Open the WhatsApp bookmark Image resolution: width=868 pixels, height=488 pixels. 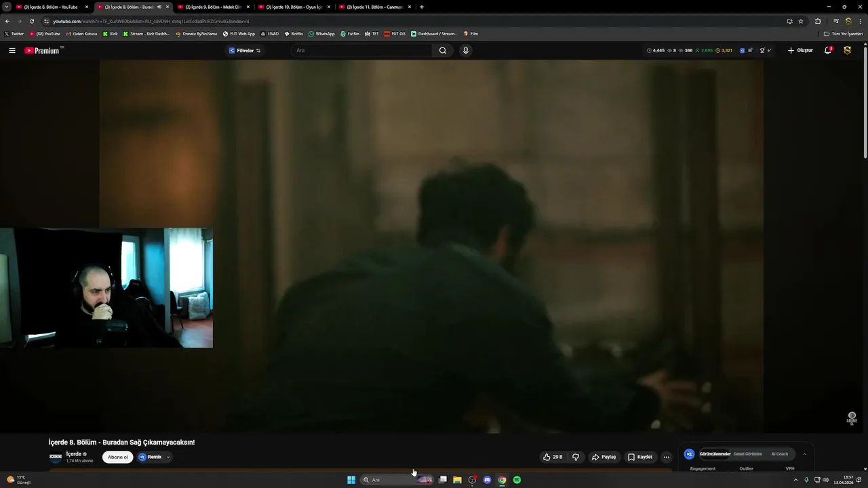click(x=321, y=34)
